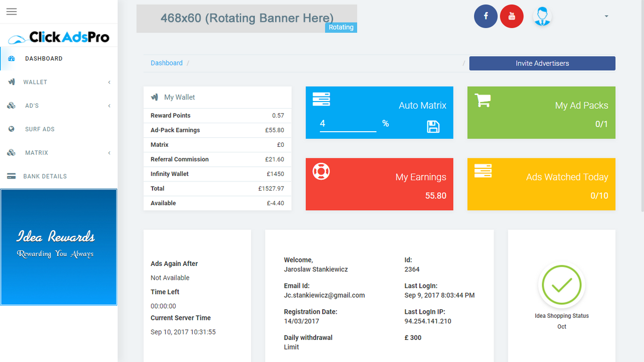
Task: Click the email Jc.stankiewicz@gmail.com
Action: pos(325,295)
